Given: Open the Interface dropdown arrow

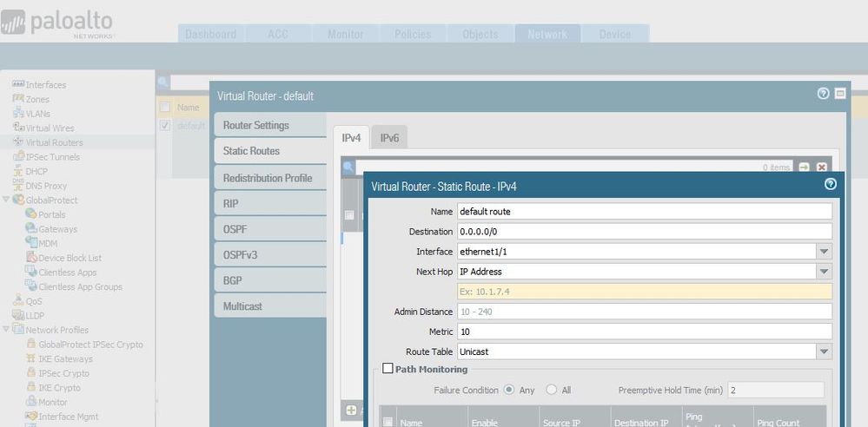Looking at the screenshot, I should click(824, 252).
